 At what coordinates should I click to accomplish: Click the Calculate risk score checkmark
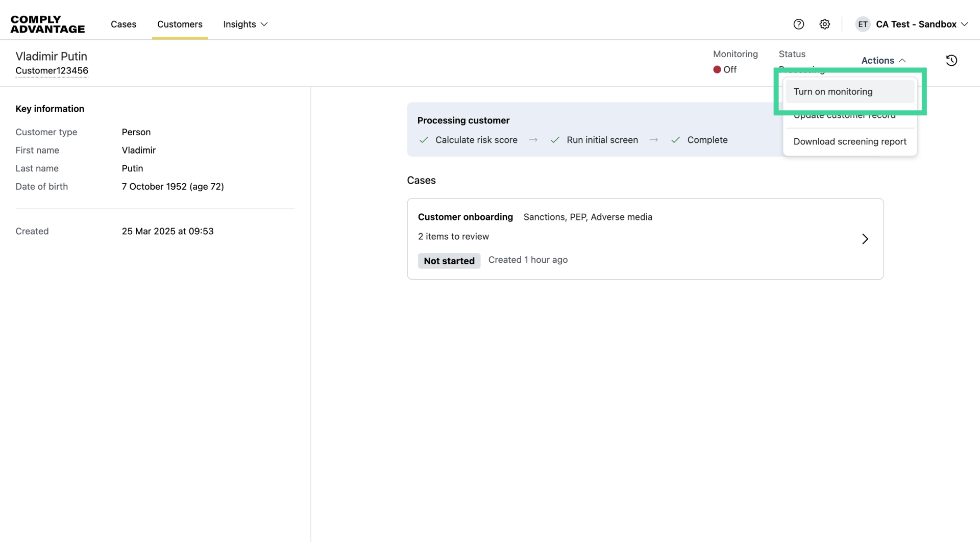click(424, 140)
